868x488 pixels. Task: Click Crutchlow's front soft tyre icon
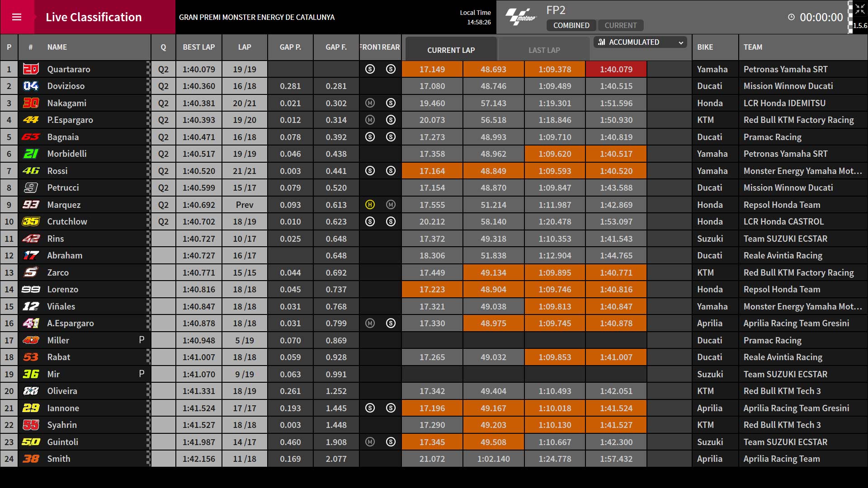pyautogui.click(x=370, y=221)
